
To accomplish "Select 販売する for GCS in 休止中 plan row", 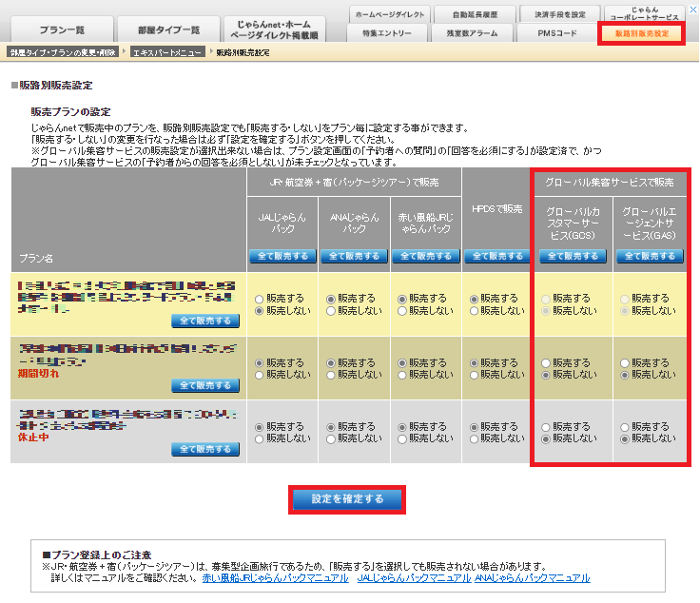I will coord(546,427).
